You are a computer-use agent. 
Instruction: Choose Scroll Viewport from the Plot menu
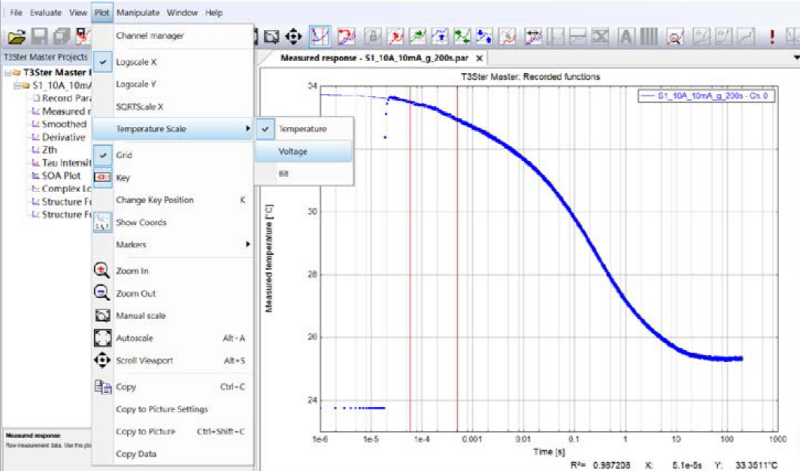coord(173,360)
